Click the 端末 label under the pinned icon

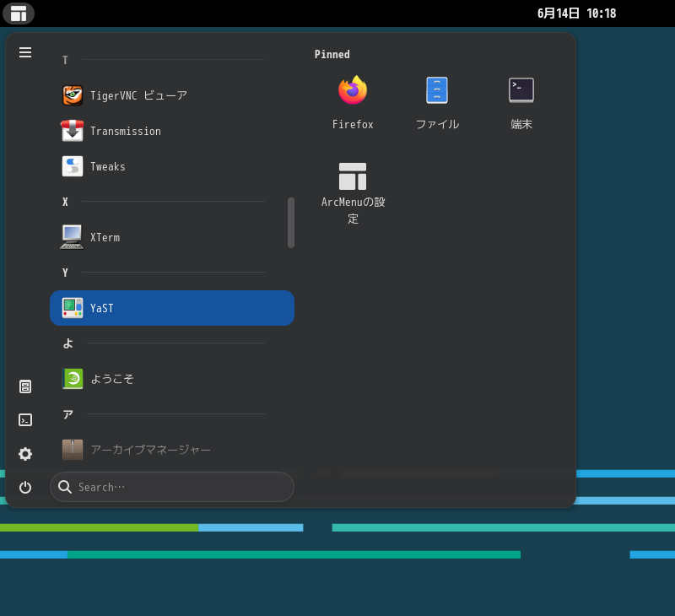pos(521,124)
